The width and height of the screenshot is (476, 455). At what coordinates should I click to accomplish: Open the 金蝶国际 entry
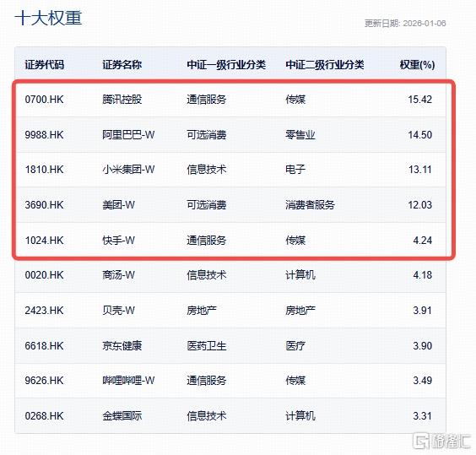point(122,416)
